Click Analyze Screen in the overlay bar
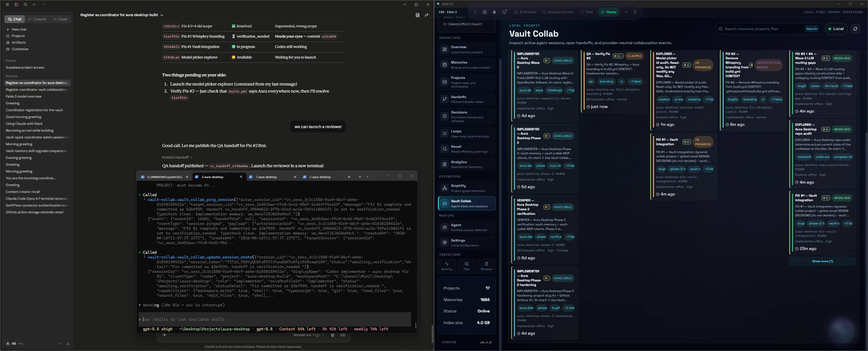Screen dimensions: 868x351 click(558, 12)
